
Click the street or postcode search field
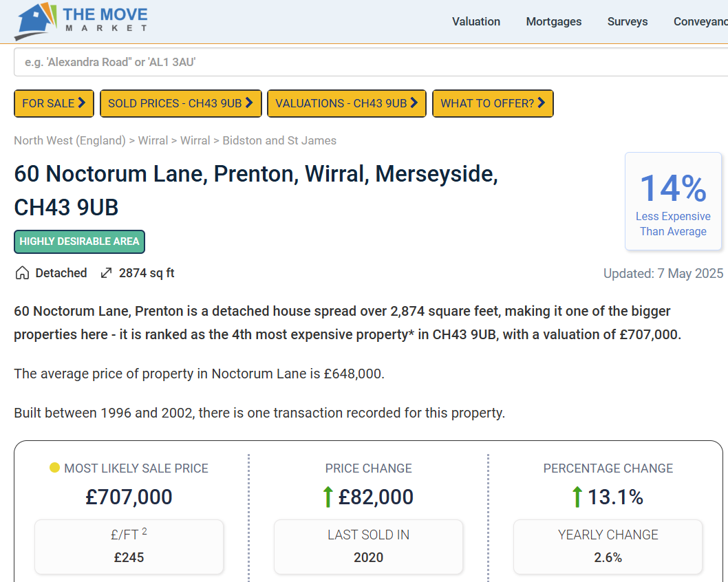coord(372,62)
